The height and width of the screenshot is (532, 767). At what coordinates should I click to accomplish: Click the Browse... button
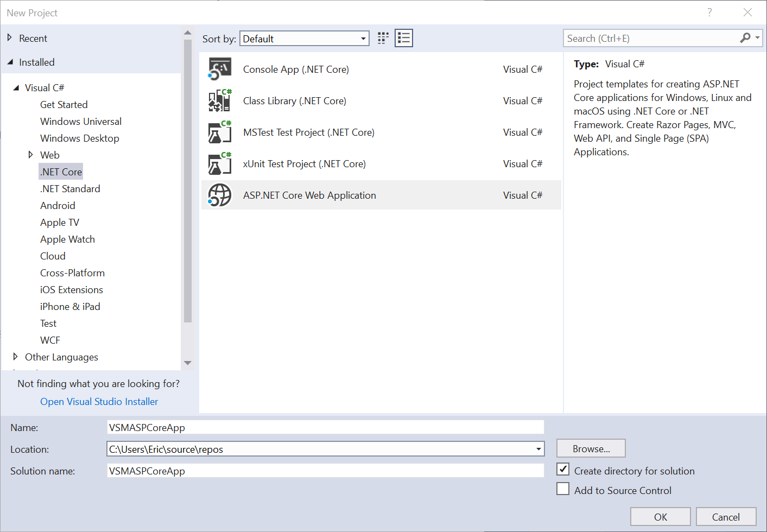pos(591,449)
